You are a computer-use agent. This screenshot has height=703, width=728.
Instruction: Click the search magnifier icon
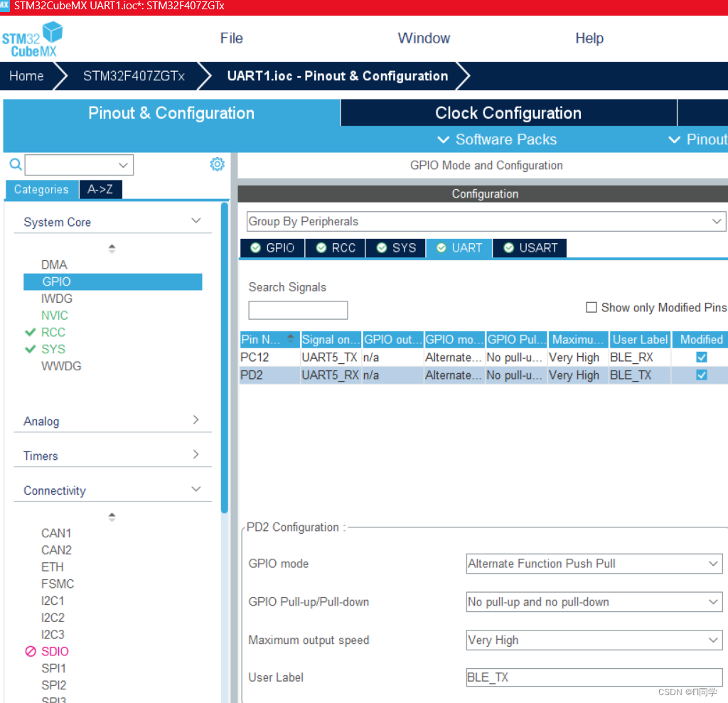tap(16, 164)
